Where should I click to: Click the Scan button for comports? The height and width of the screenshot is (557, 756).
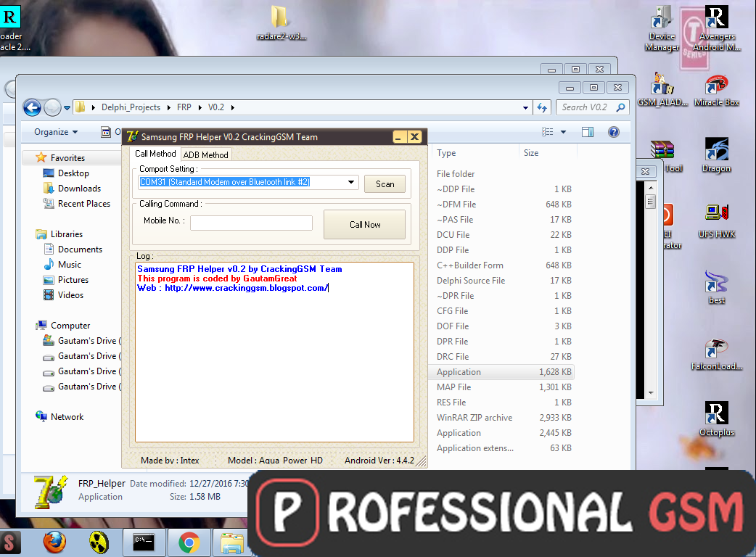[x=385, y=184]
